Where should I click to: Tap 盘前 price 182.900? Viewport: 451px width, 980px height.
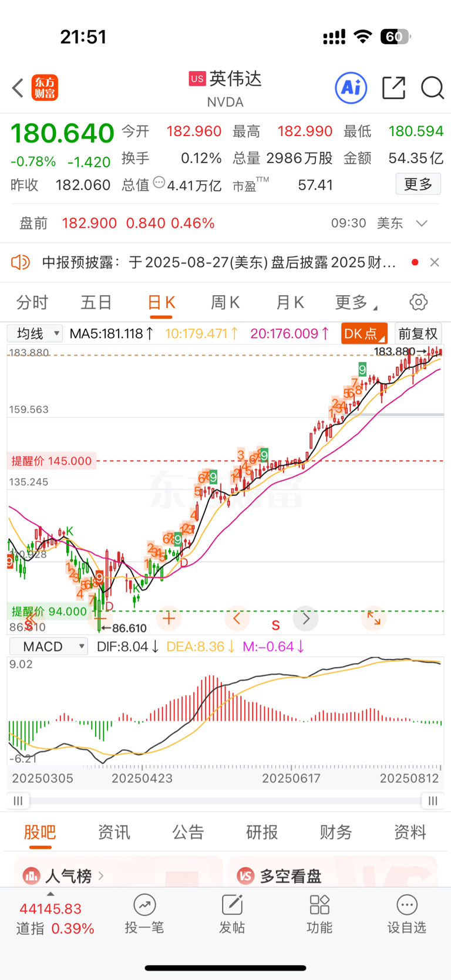point(89,224)
